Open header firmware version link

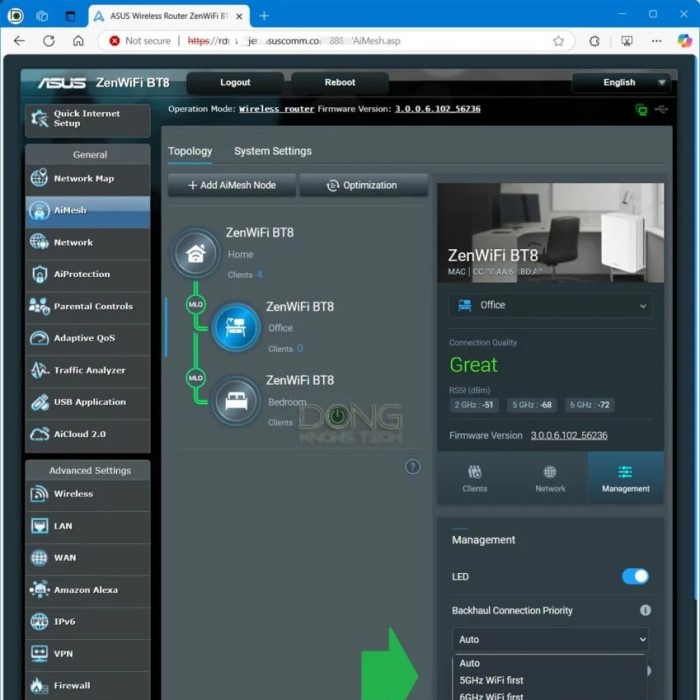[438, 109]
